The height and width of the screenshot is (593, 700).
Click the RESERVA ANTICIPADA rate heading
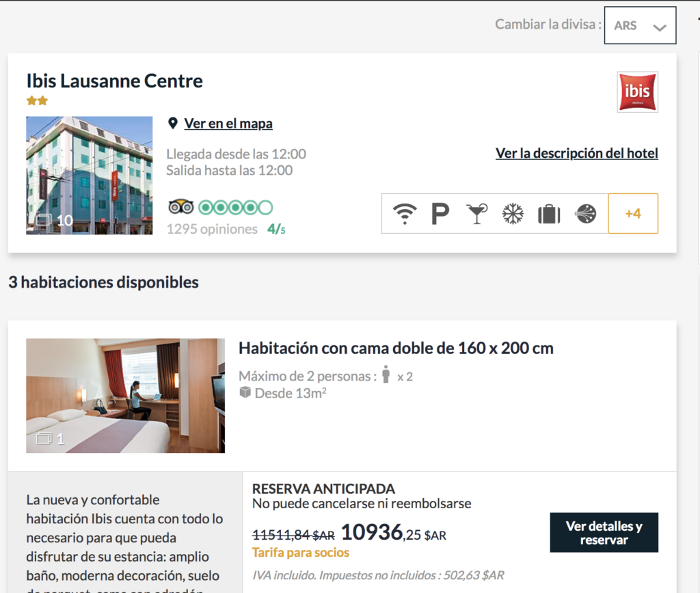point(323,488)
